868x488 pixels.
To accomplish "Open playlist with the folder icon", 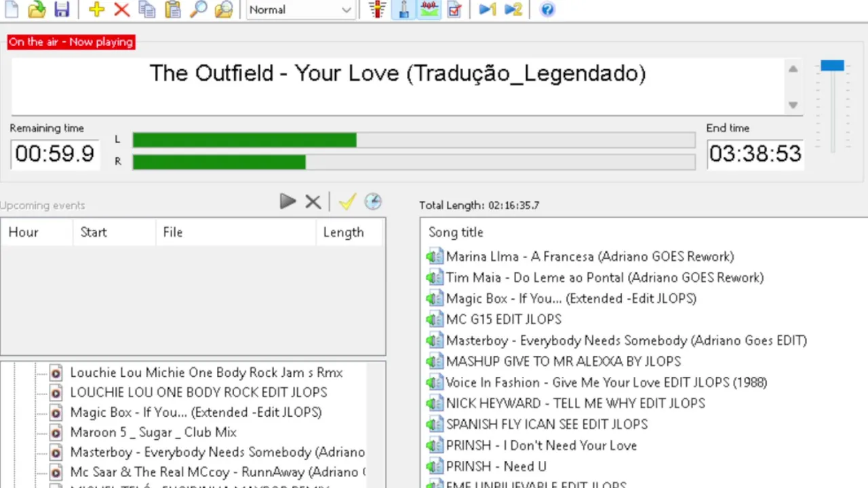I will click(x=37, y=9).
